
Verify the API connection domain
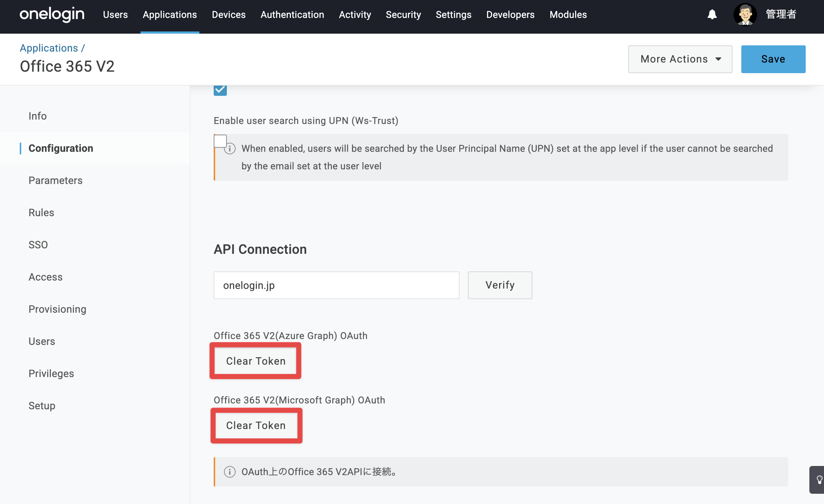coord(500,285)
